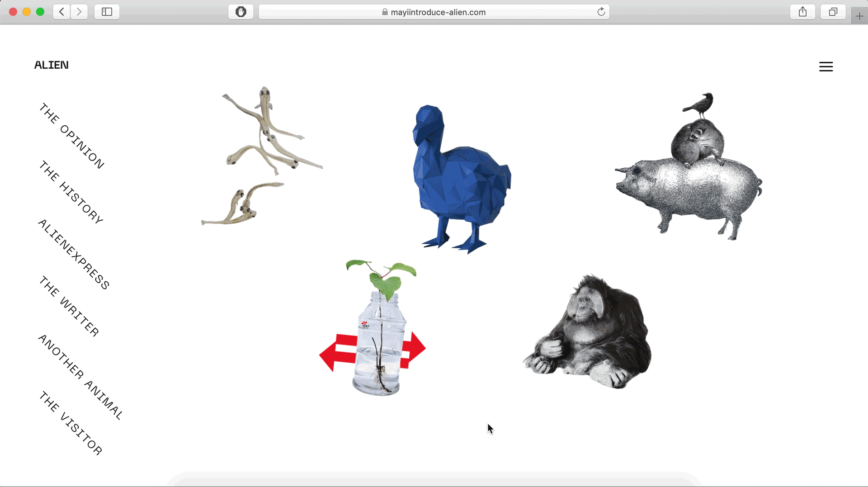
Task: Open the privacy shield icon
Action: click(x=241, y=12)
